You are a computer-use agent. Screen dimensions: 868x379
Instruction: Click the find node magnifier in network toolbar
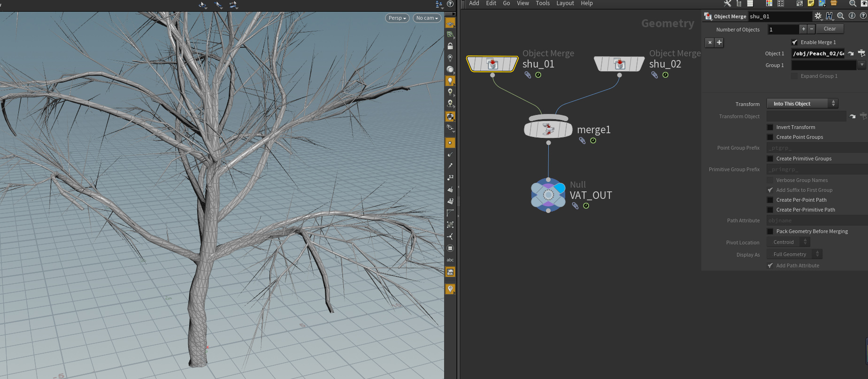[853, 3]
